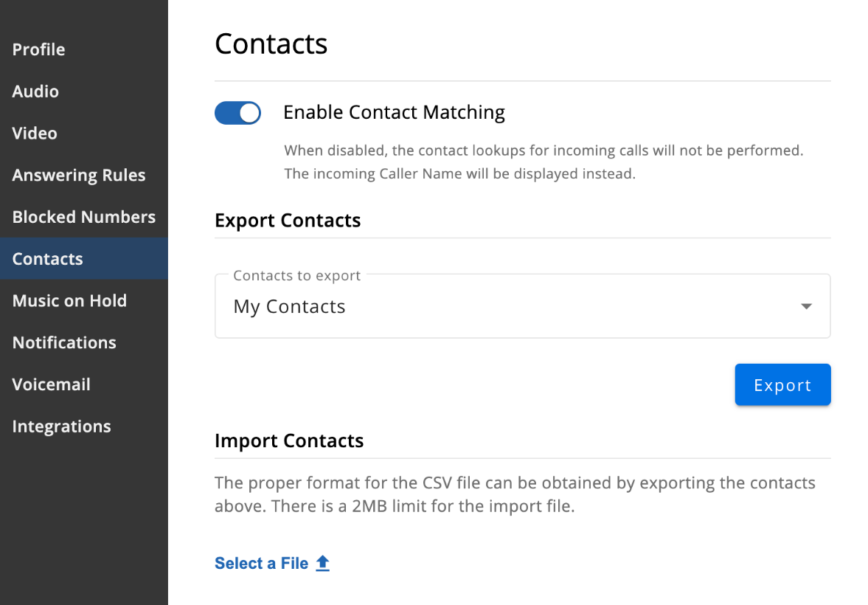868x605 pixels.
Task: Click the blue Export button
Action: pos(782,384)
